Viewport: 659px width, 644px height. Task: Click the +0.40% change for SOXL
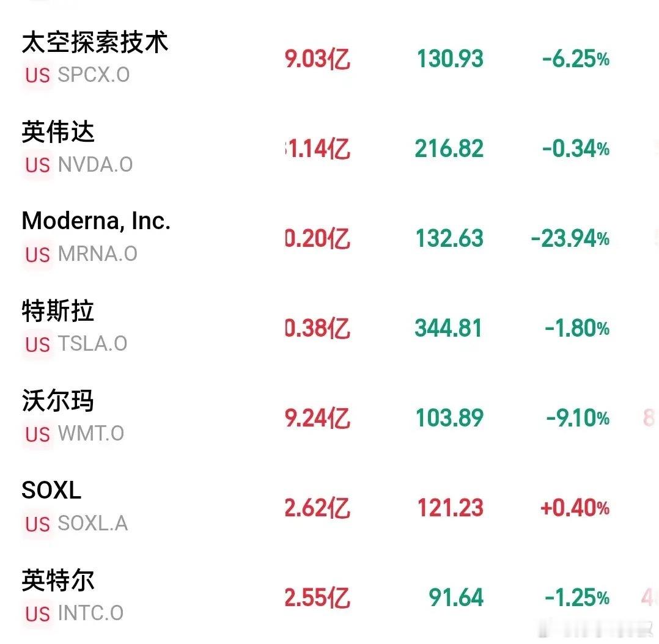[575, 508]
